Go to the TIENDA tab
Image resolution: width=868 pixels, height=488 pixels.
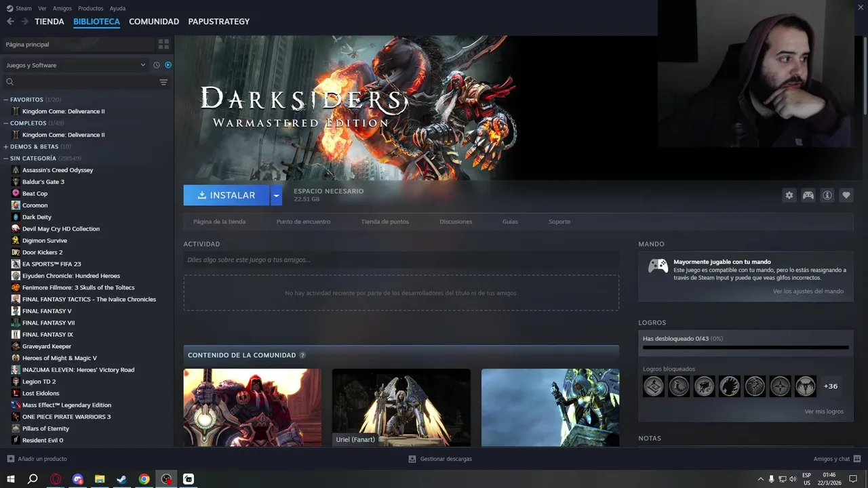tap(50, 22)
